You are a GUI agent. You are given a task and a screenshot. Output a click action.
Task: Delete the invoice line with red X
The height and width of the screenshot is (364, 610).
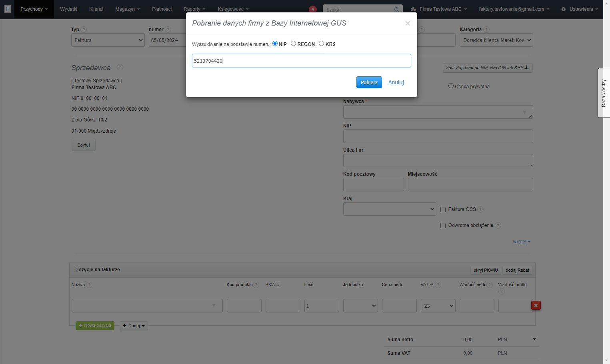(536, 305)
